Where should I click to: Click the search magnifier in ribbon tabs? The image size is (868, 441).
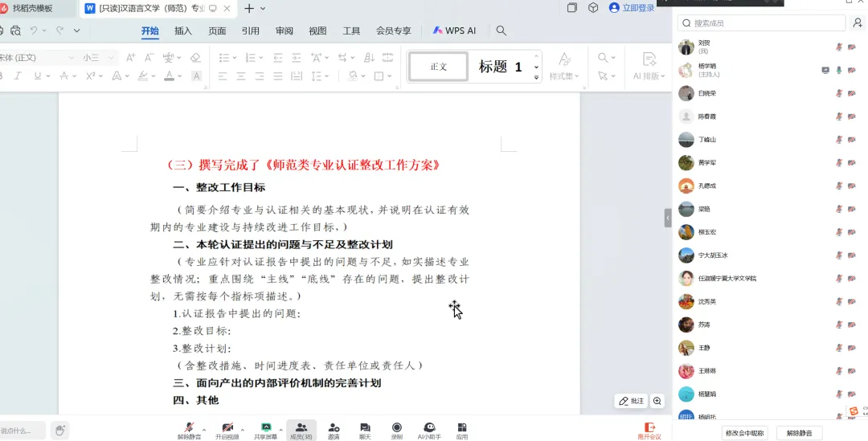tap(502, 31)
